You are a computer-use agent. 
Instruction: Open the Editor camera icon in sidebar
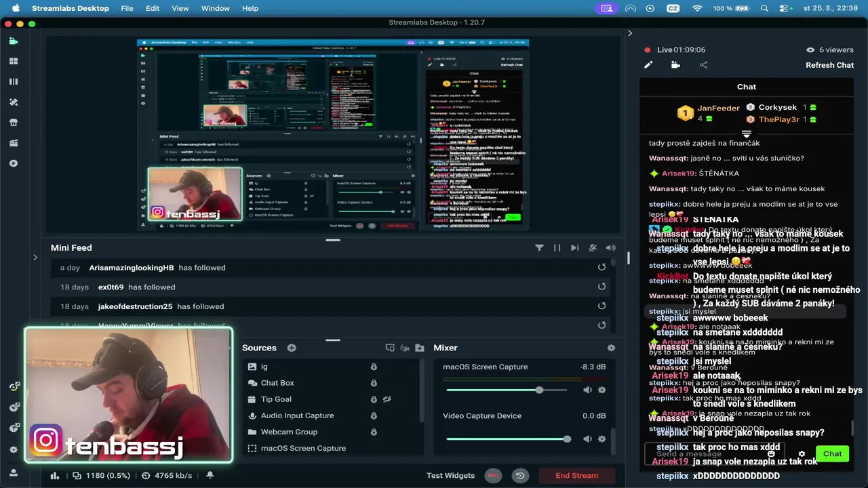tap(13, 41)
